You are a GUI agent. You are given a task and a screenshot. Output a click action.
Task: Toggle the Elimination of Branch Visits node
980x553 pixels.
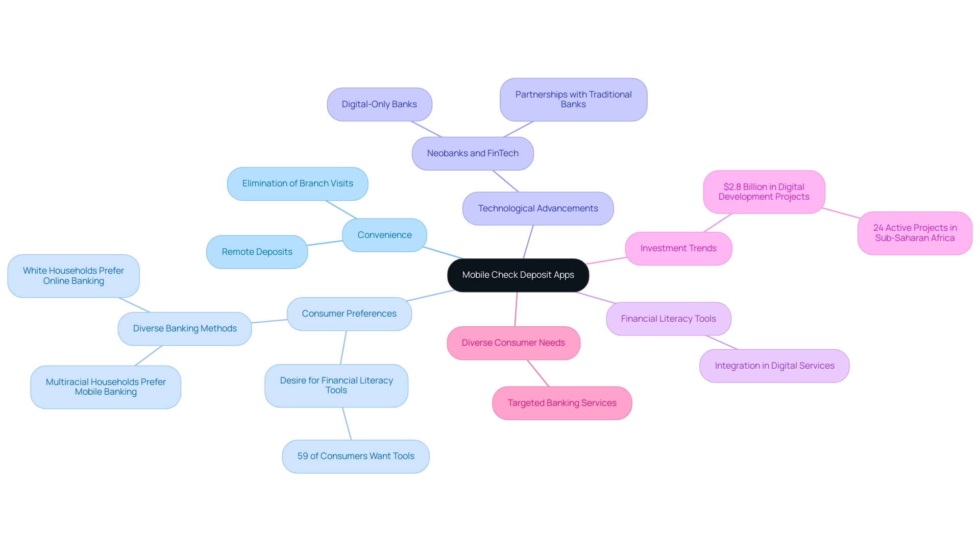point(297,182)
